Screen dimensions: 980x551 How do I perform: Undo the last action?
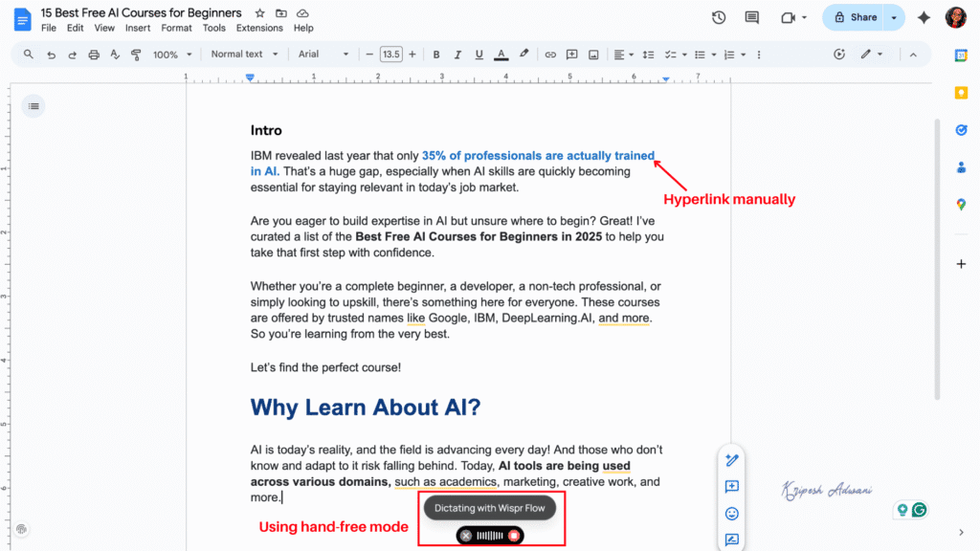(52, 55)
